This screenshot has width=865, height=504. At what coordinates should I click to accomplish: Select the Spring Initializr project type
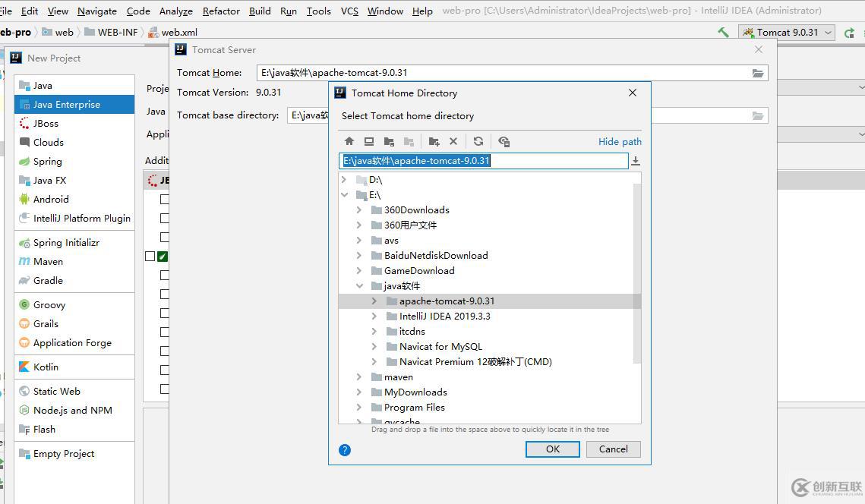pos(74,243)
